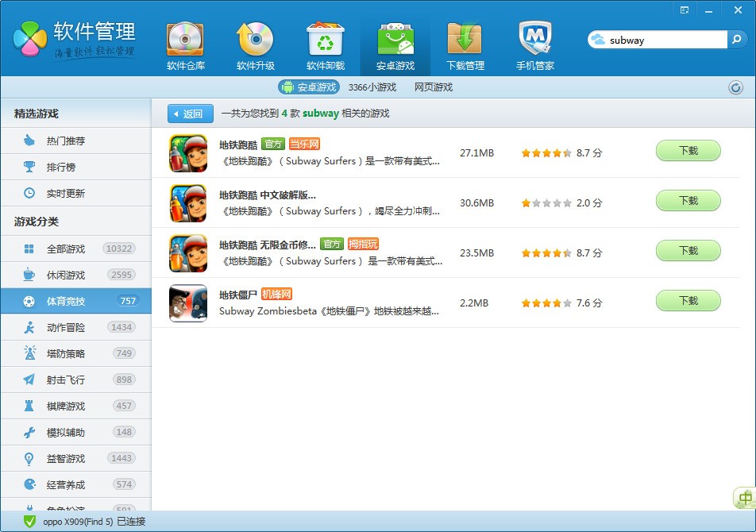The height and width of the screenshot is (532, 756).
Task: Click the 898 count for 射击飞行
Action: (124, 380)
